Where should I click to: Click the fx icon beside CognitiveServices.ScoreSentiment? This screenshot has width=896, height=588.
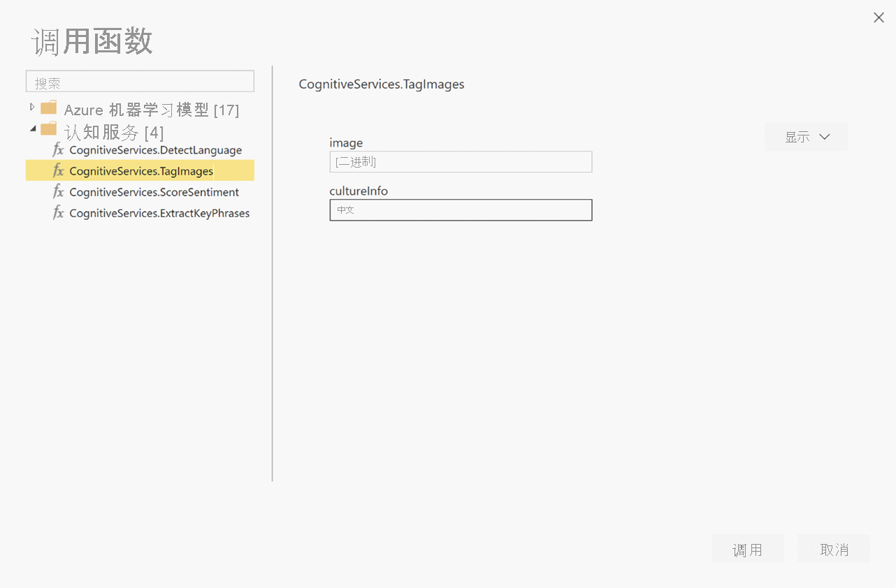click(x=59, y=191)
